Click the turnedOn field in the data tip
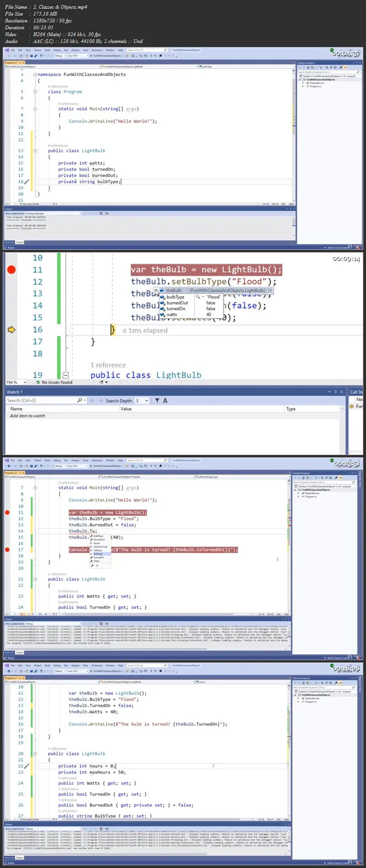This screenshot has width=366, height=868. point(176,309)
